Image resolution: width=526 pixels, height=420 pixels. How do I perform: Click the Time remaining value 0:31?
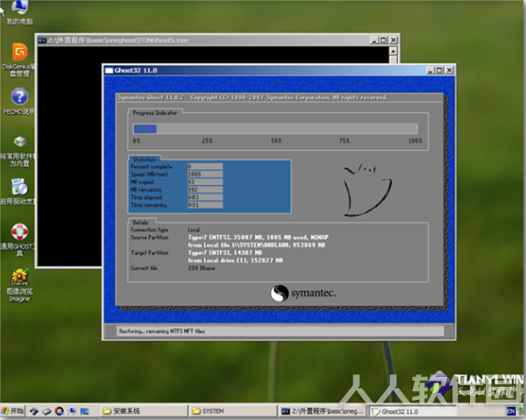pyautogui.click(x=205, y=205)
